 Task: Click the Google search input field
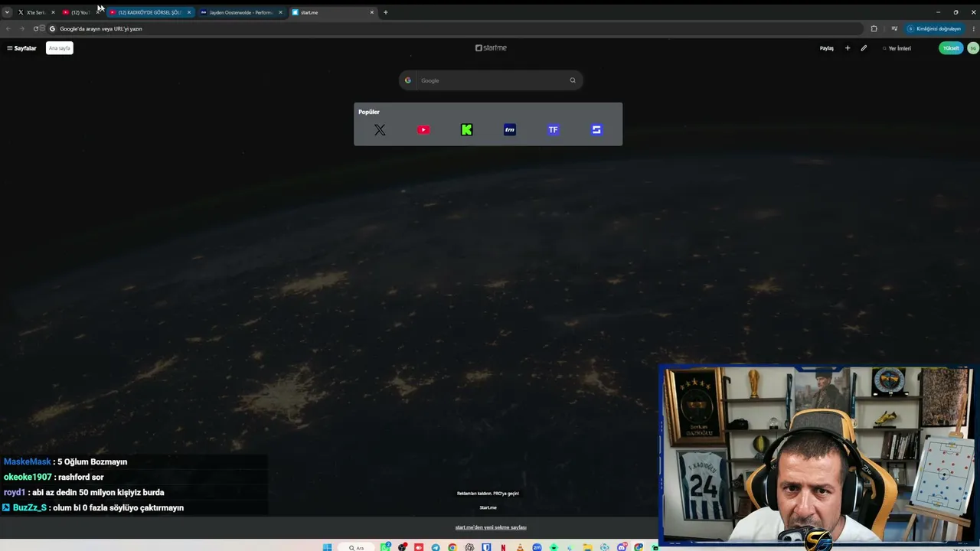click(491, 80)
